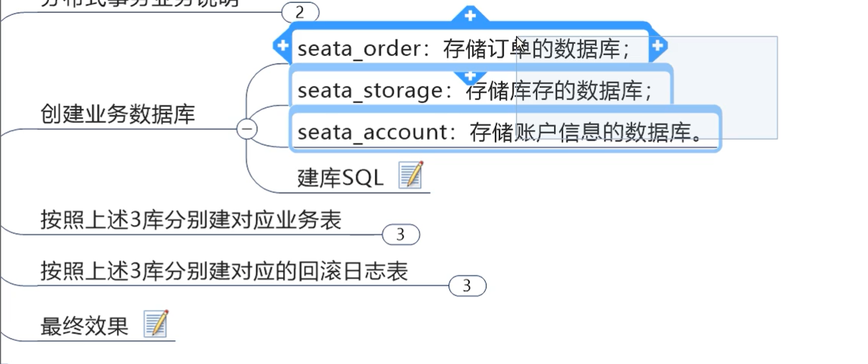Image resolution: width=868 pixels, height=364 pixels.
Task: Expand the 3 subtopics of 回滚日志表 branch
Action: 467,286
